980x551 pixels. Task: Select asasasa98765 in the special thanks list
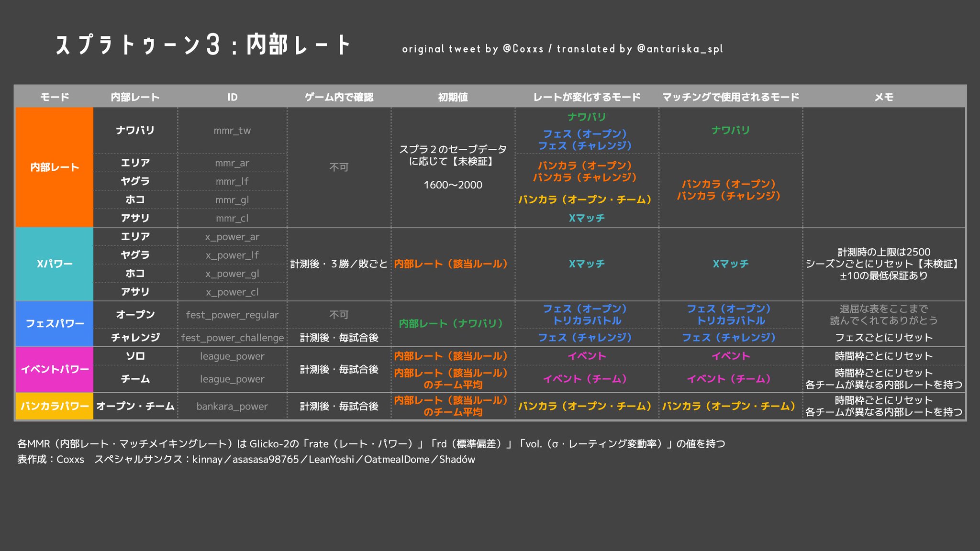point(266,460)
